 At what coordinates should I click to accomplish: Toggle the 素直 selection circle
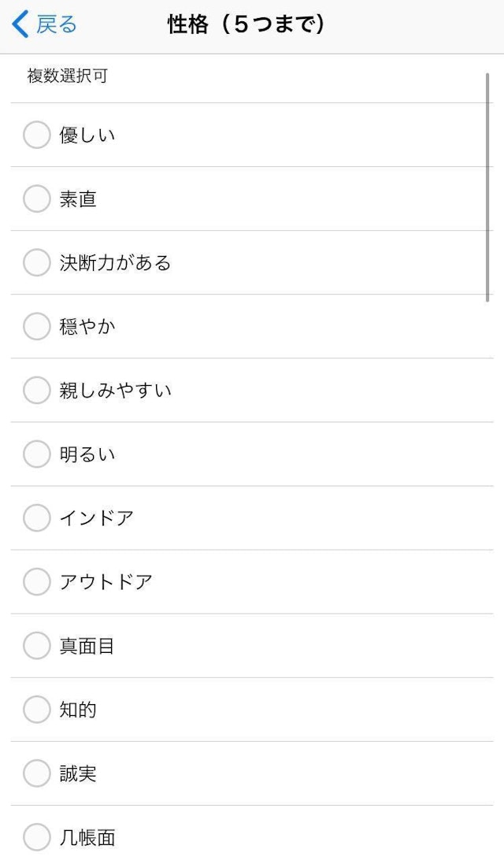37,198
